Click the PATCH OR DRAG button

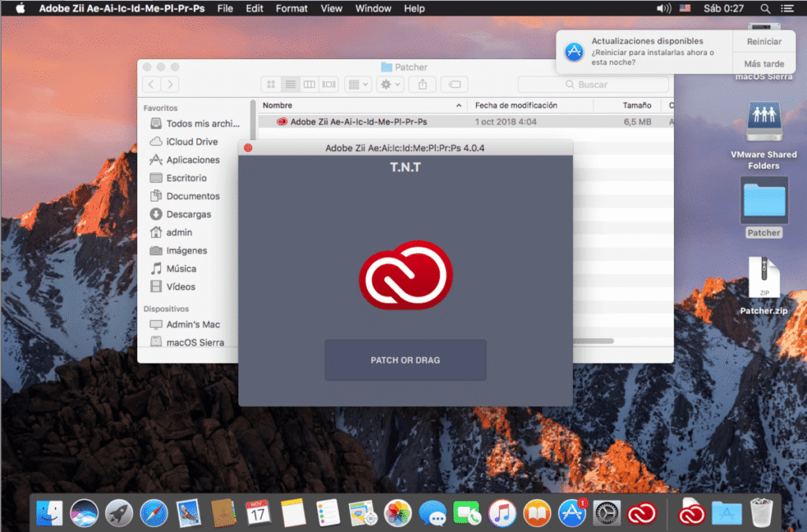[x=405, y=360]
